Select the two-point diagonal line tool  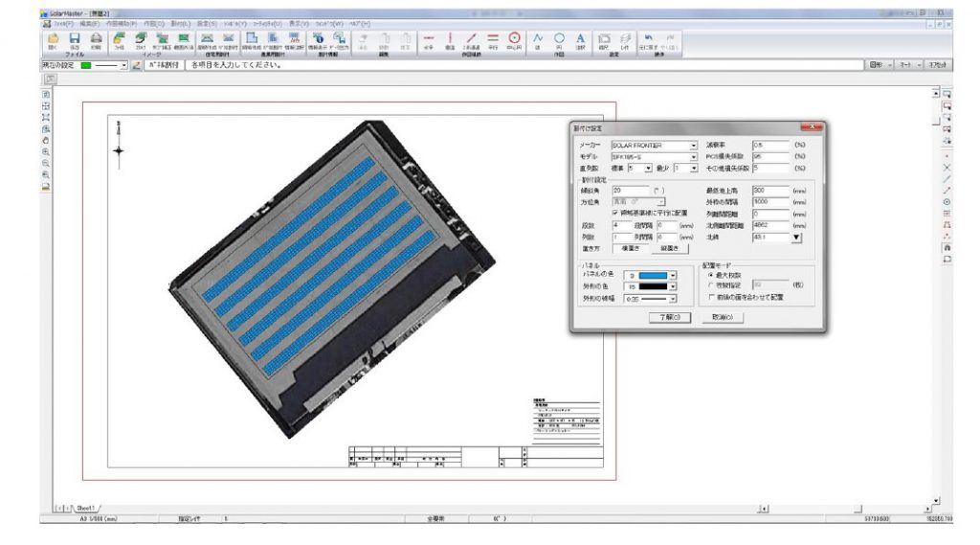(x=471, y=39)
